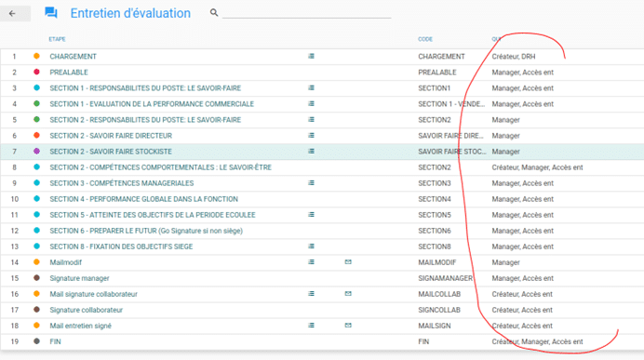
Task: Open COMPÉTENCES COMPORTEMENTALES : LE SAVOIR-ÊTRE step
Action: 161,167
